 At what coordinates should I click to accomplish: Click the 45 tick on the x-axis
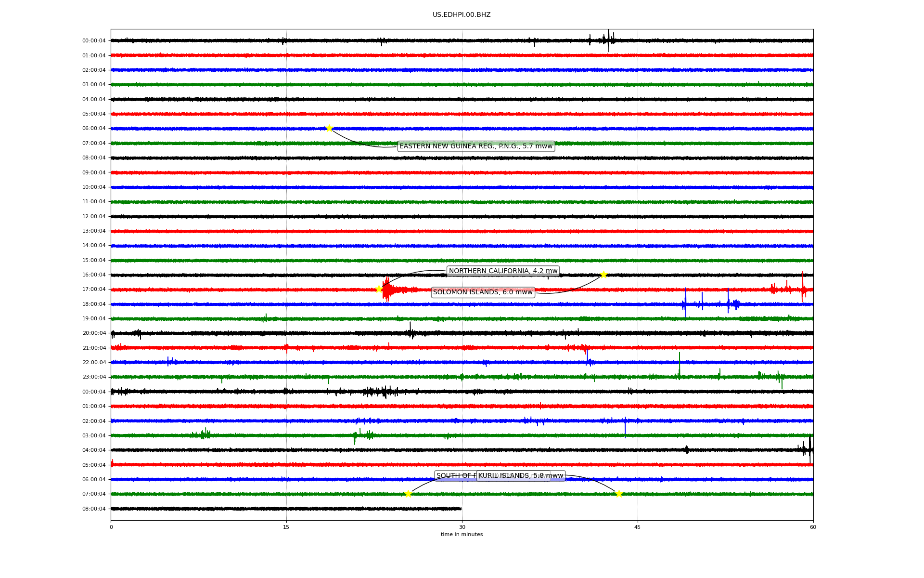(x=638, y=527)
